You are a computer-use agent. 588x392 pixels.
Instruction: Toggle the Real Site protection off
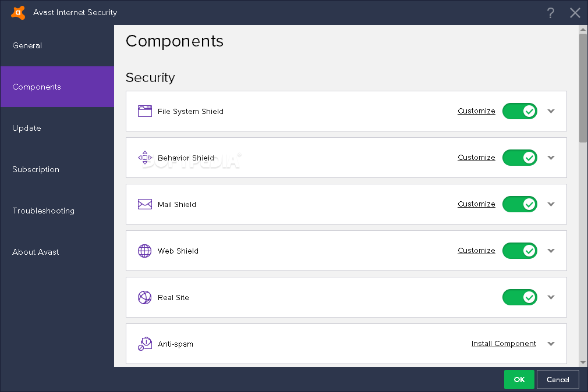[519, 297]
